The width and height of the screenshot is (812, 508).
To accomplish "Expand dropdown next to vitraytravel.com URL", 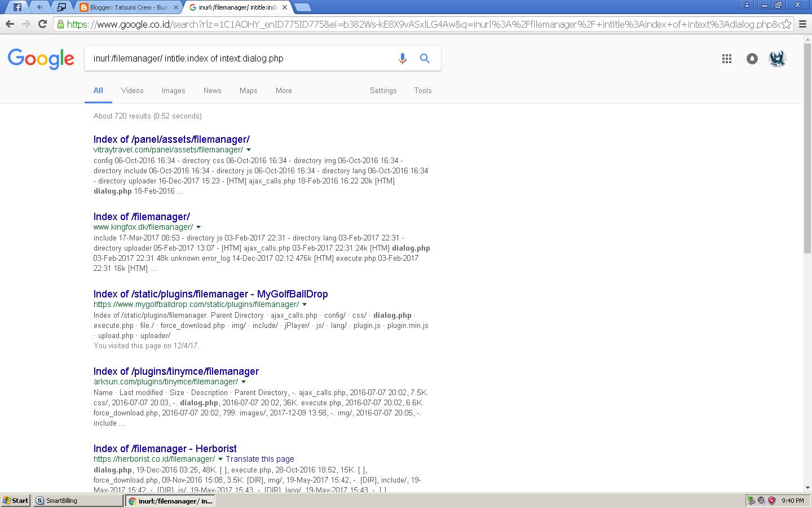I will [x=249, y=150].
